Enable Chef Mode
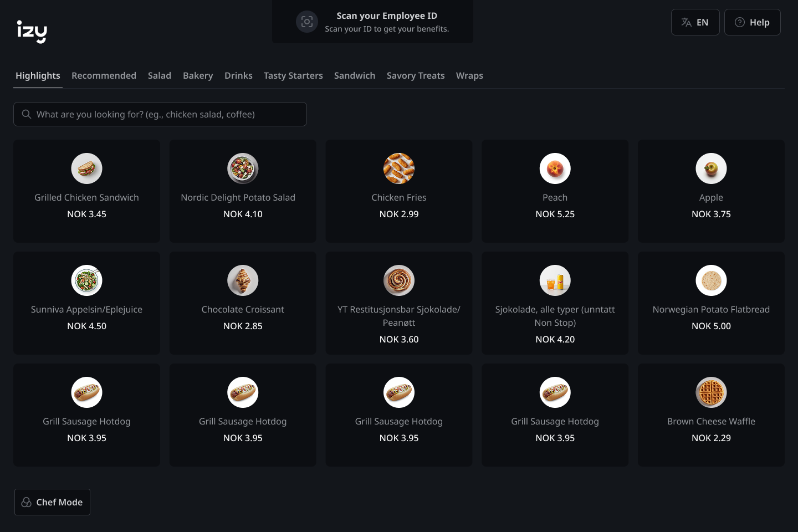Image resolution: width=798 pixels, height=532 pixels. pos(52,502)
